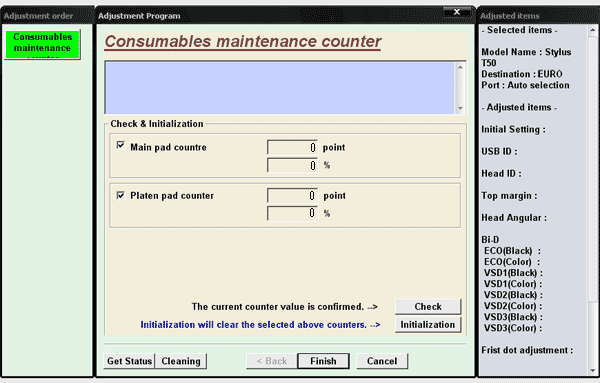Click the Cleaning button
Image resolution: width=600 pixels, height=383 pixels.
(181, 361)
